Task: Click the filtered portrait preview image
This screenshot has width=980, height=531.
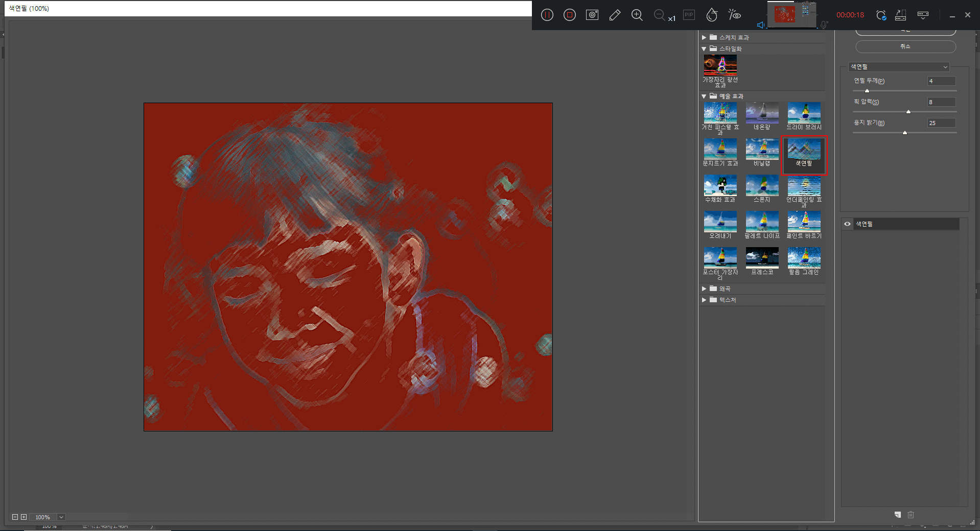Action: pyautogui.click(x=348, y=267)
